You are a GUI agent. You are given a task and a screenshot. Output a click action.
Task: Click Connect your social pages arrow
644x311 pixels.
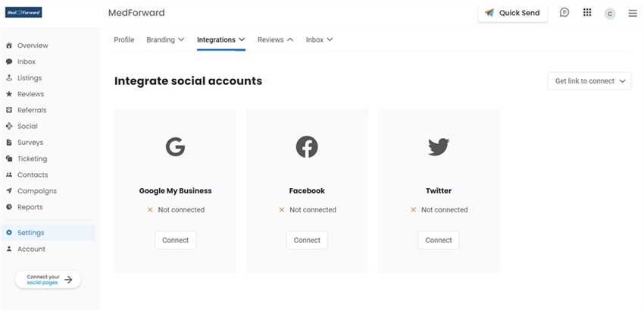click(68, 280)
